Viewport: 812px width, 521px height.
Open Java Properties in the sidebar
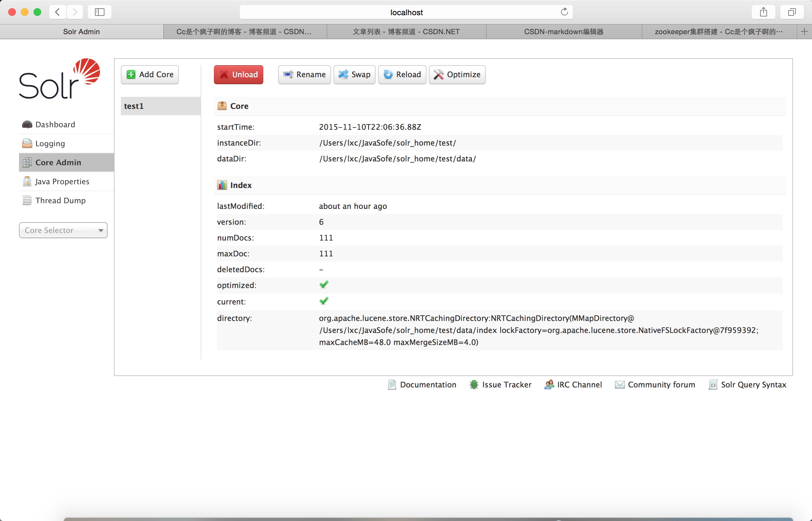[66, 181]
